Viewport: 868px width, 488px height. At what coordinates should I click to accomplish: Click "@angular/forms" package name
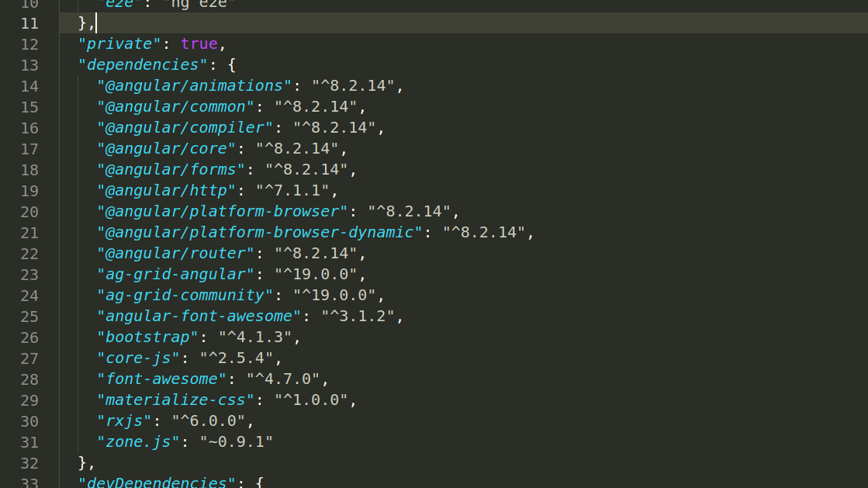(x=171, y=169)
